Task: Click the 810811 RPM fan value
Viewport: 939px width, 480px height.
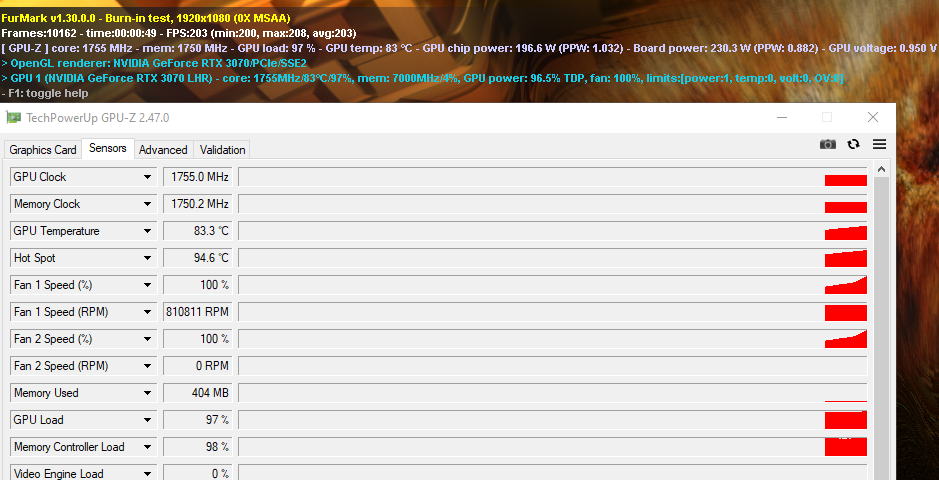Action: (198, 312)
